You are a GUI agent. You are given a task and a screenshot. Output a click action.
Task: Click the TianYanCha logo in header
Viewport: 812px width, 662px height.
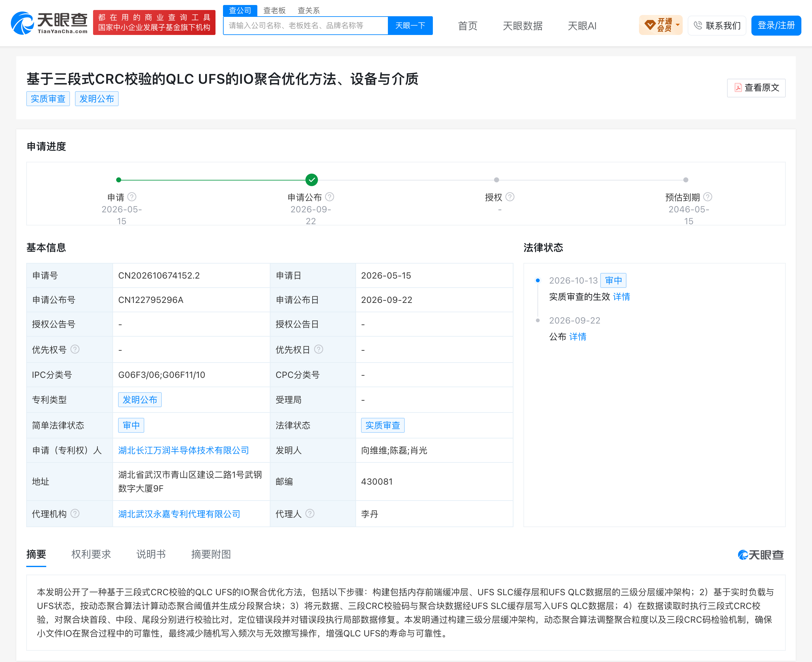click(x=49, y=23)
